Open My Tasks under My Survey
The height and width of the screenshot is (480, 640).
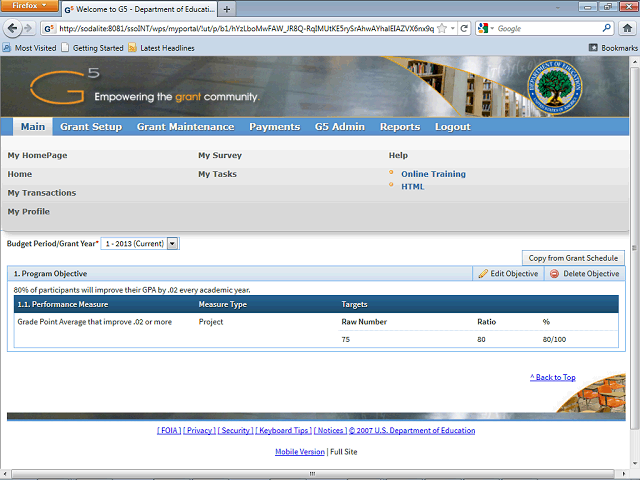click(217, 174)
